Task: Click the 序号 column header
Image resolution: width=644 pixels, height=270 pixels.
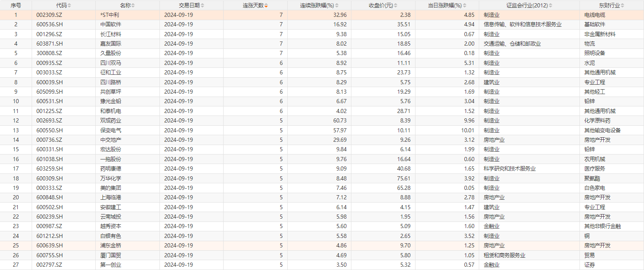Action: (x=16, y=6)
